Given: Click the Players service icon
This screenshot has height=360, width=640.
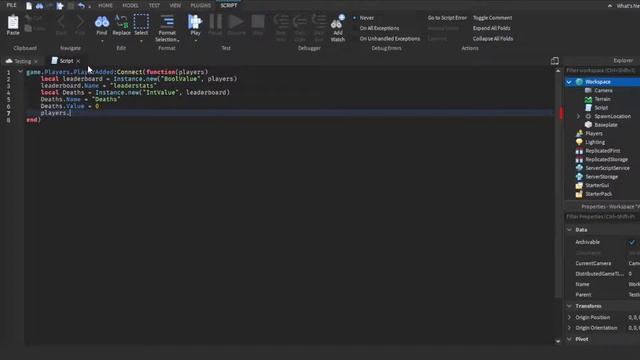Looking at the screenshot, I should coord(579,133).
